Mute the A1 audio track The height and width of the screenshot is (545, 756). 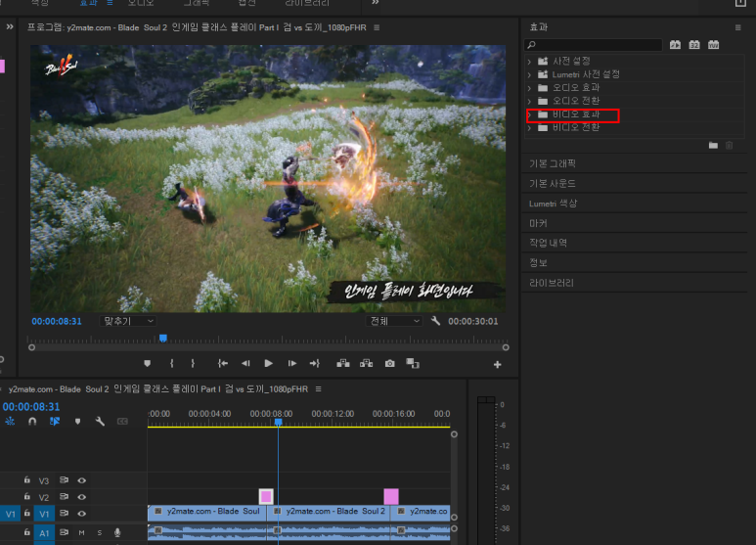coord(81,533)
